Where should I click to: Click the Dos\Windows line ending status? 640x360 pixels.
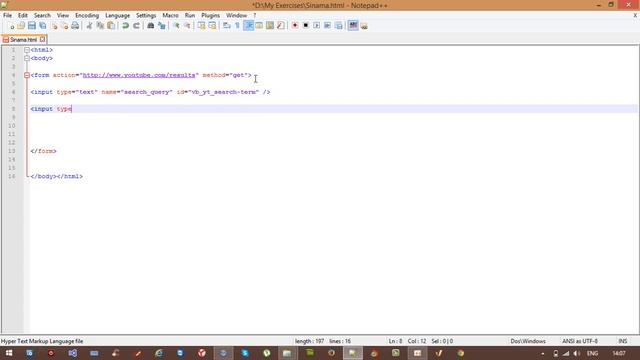[528, 341]
